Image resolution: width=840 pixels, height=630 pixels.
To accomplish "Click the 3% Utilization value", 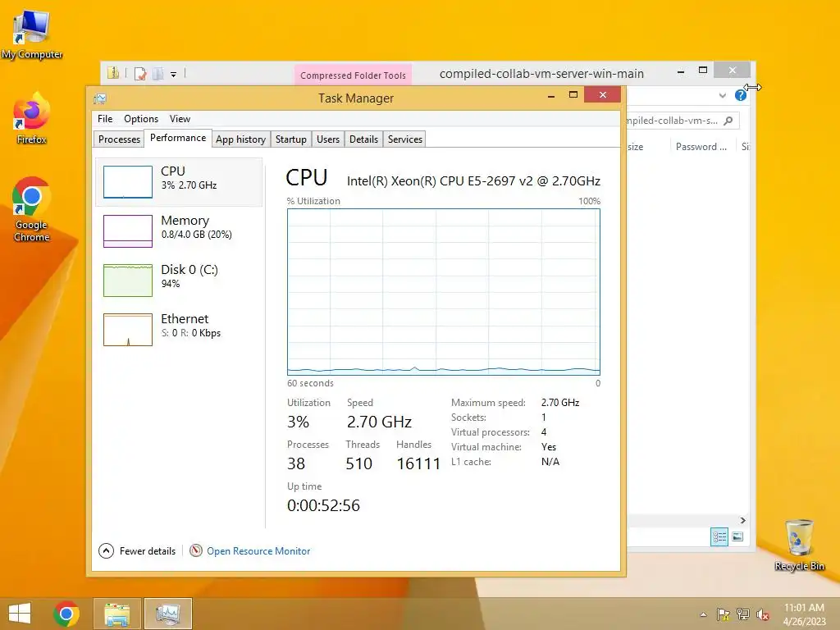I will (298, 422).
